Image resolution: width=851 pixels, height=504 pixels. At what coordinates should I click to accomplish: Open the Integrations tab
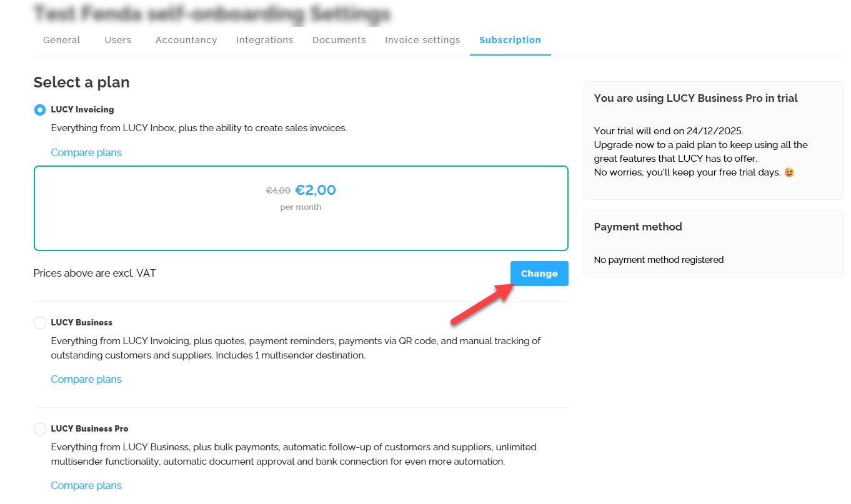coord(264,40)
